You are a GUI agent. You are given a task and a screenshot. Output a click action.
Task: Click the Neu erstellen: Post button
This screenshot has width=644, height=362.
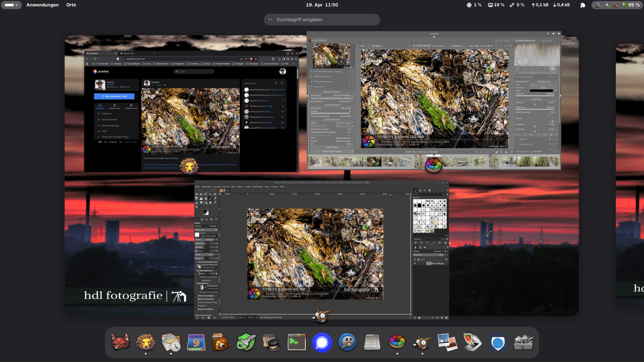coord(114,96)
